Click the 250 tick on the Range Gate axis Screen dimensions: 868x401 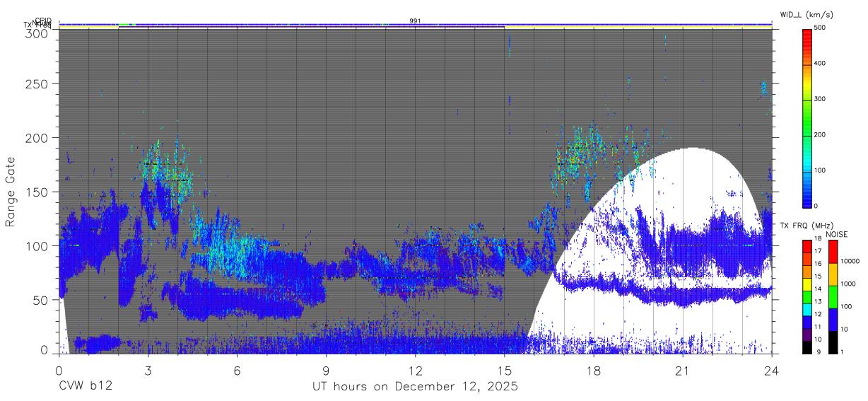pyautogui.click(x=36, y=83)
